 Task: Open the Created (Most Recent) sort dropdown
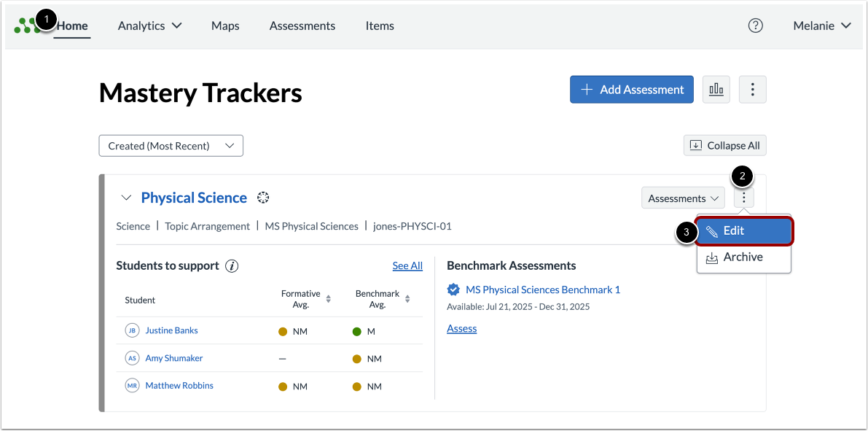171,145
